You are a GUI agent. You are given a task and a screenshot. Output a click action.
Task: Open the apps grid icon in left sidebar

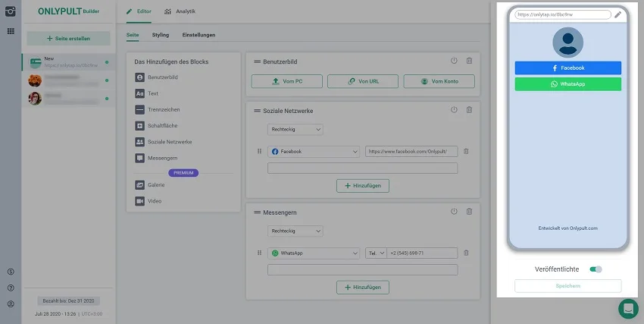11,31
